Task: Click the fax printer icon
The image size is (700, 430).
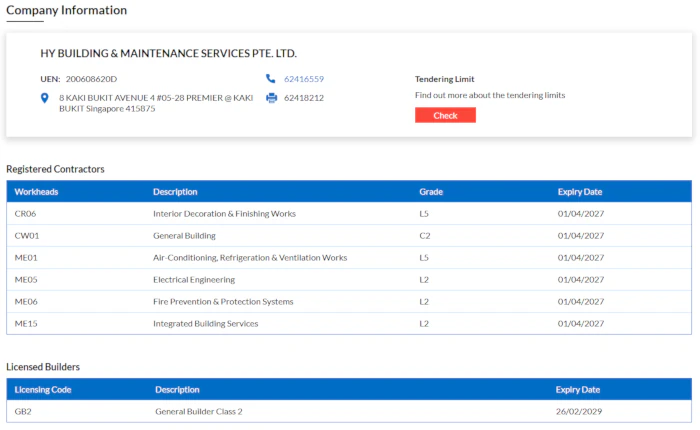Action: (x=271, y=98)
